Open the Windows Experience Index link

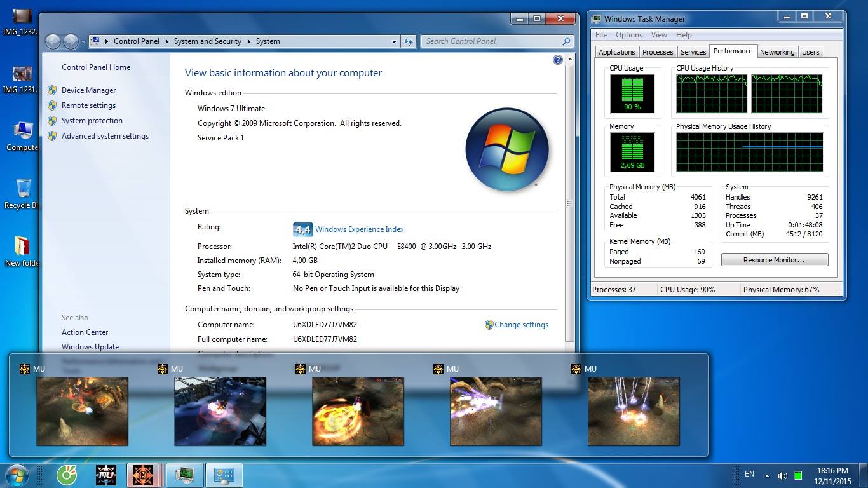click(359, 229)
